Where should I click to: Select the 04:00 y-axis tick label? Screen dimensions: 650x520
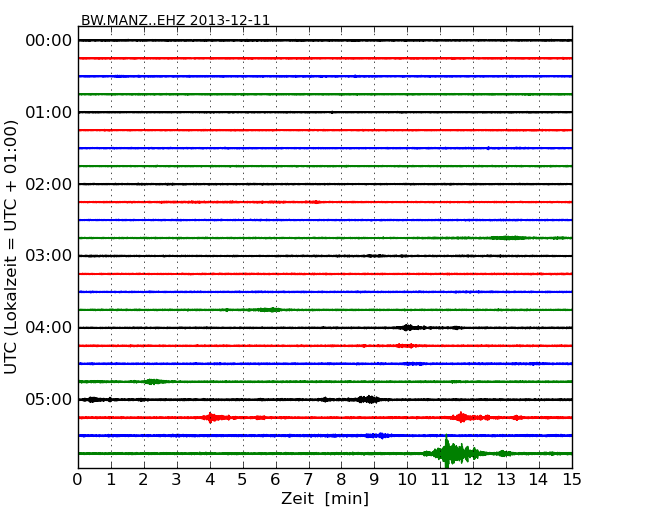coord(48,328)
